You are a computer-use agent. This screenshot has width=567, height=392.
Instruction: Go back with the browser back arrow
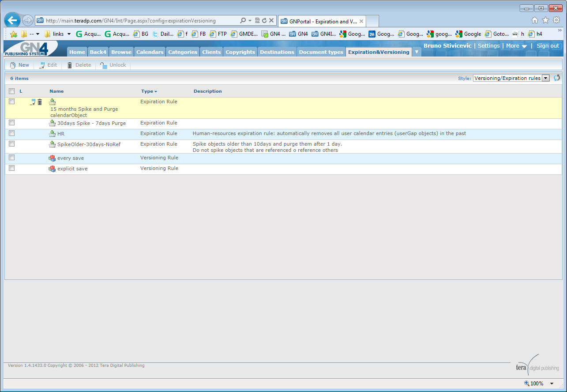pos(12,20)
